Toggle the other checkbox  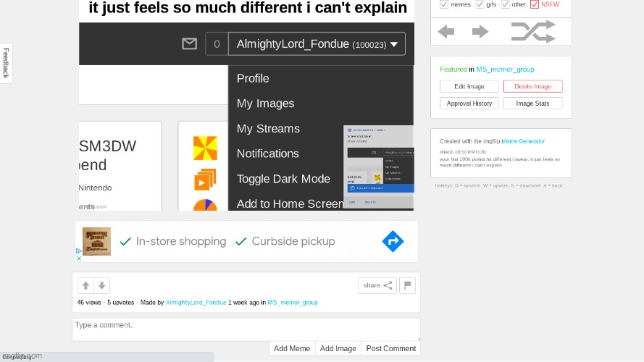(505, 4)
